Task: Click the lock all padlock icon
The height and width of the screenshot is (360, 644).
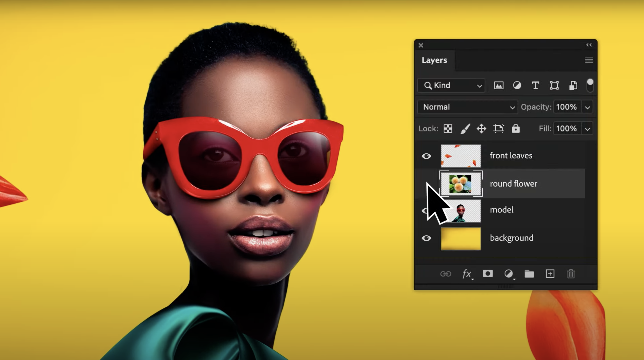Action: [x=516, y=129]
